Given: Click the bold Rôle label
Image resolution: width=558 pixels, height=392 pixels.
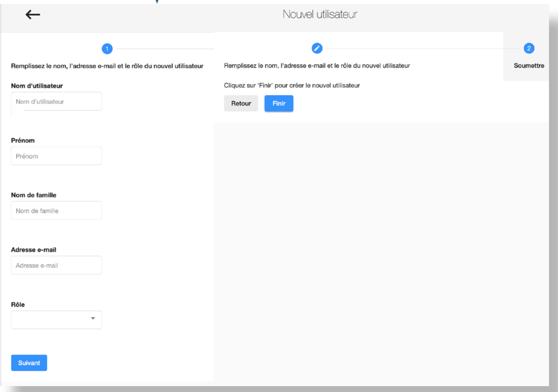Looking at the screenshot, I should pos(18,304).
